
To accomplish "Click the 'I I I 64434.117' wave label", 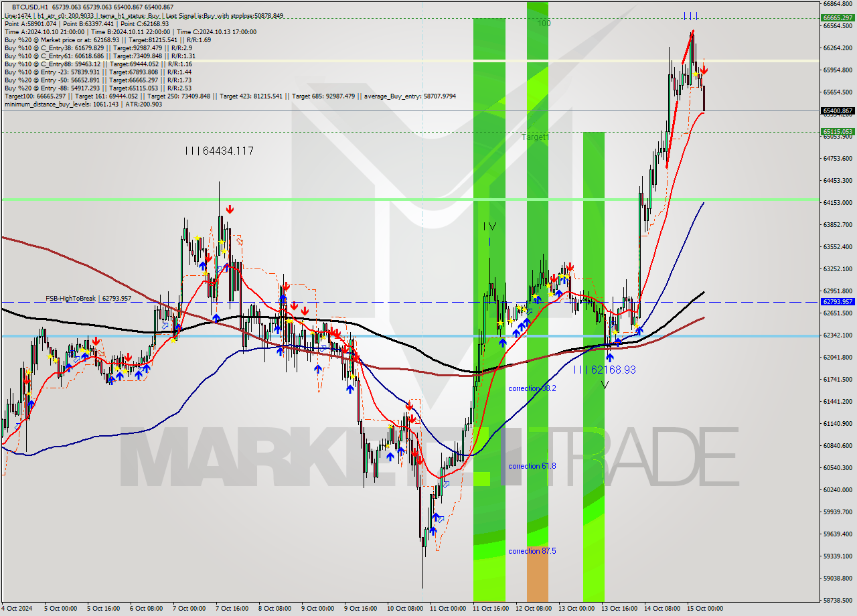I will tap(220, 151).
